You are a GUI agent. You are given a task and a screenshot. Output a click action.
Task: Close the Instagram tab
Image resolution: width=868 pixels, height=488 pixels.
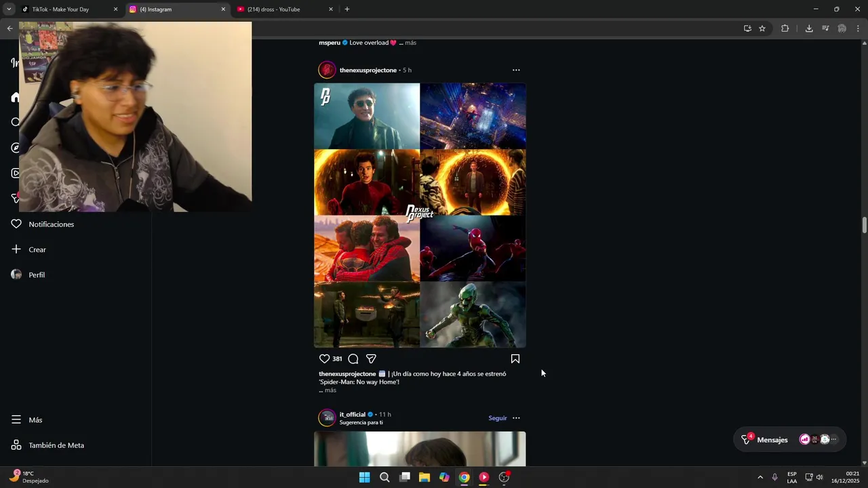(223, 9)
